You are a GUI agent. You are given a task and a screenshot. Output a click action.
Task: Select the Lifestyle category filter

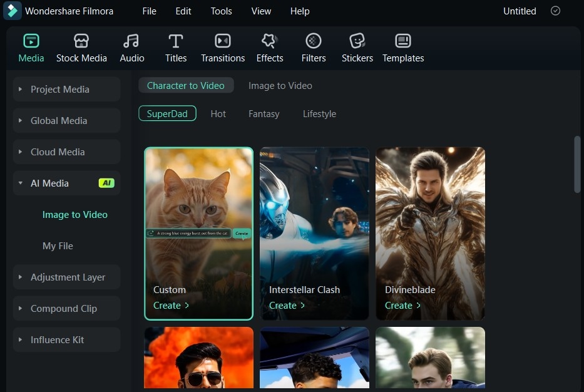click(320, 113)
